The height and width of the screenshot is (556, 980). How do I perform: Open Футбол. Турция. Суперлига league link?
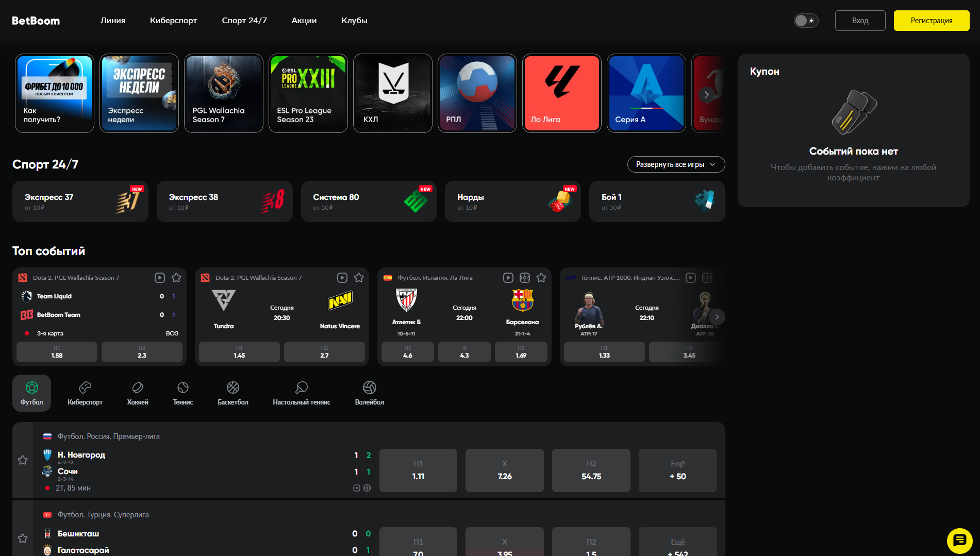103,515
